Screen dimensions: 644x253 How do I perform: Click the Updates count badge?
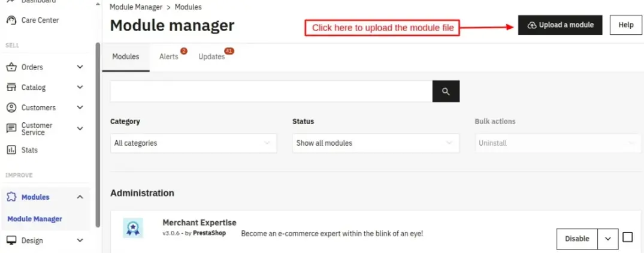pyautogui.click(x=229, y=52)
